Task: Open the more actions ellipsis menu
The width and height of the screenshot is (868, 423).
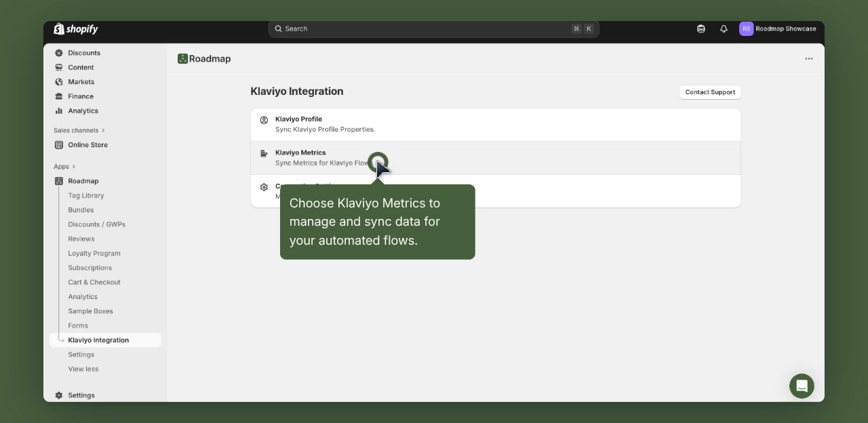Action: click(x=809, y=59)
